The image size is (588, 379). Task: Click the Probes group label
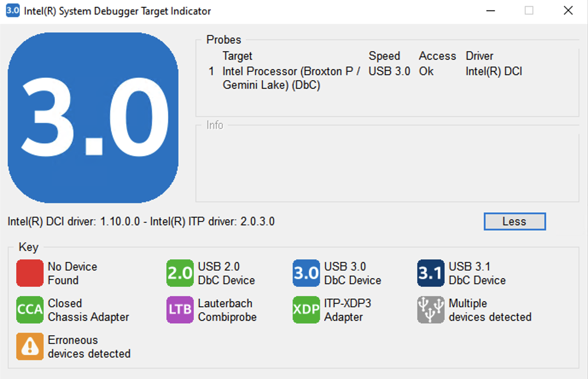[x=224, y=40]
